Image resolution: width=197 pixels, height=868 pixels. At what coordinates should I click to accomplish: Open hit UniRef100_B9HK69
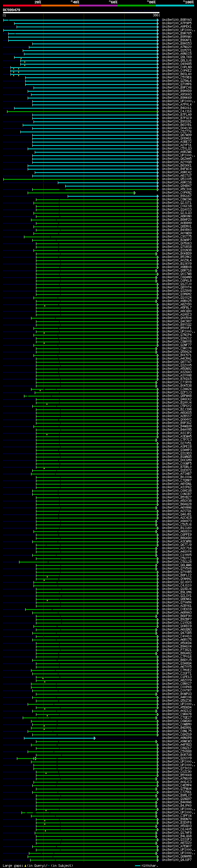(x=176, y=98)
